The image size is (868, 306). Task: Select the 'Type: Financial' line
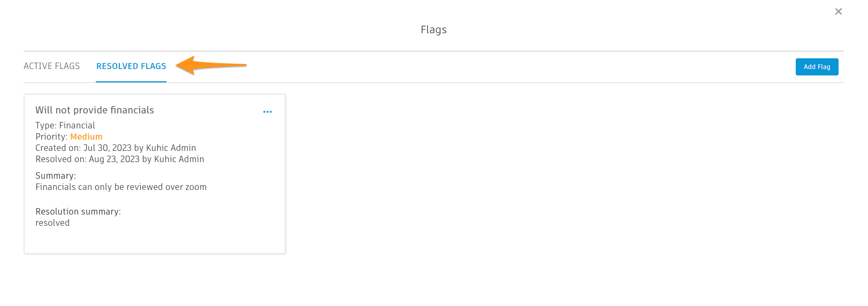(65, 126)
